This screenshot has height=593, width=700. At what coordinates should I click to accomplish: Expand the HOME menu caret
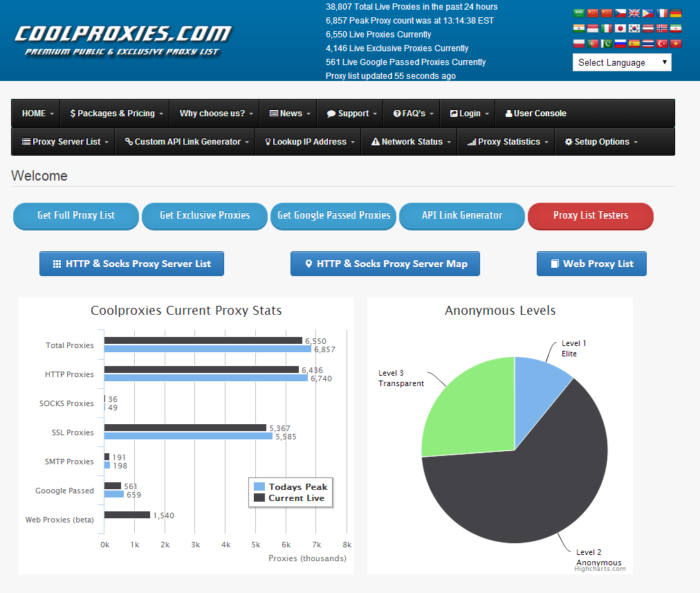(52, 114)
